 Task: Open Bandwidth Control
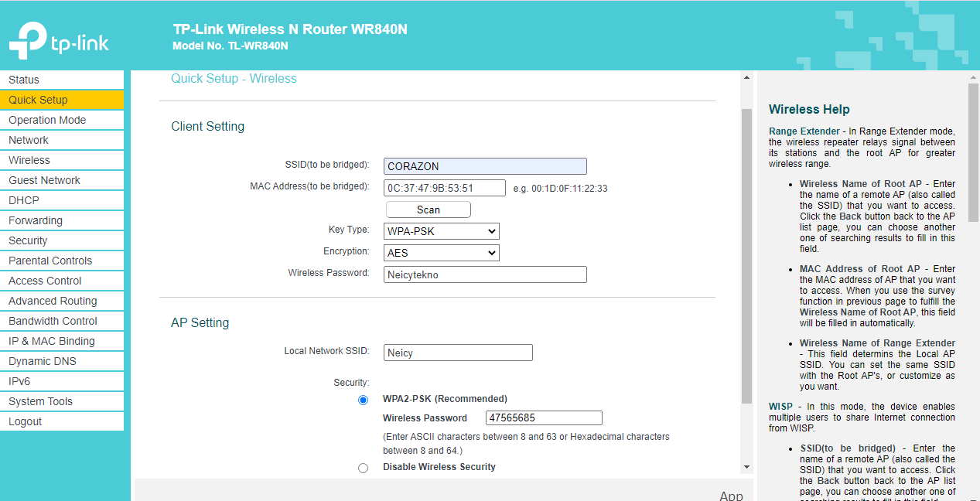click(x=62, y=321)
